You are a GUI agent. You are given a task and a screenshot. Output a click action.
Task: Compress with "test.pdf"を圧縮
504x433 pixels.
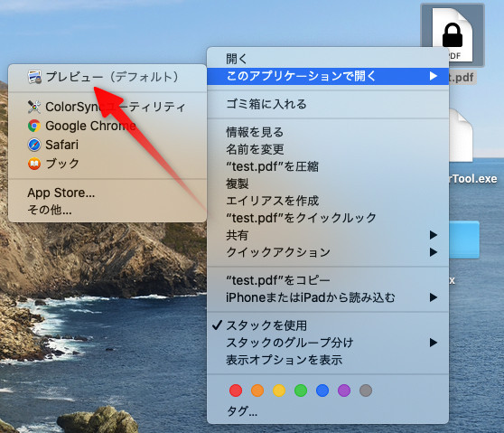click(x=328, y=166)
